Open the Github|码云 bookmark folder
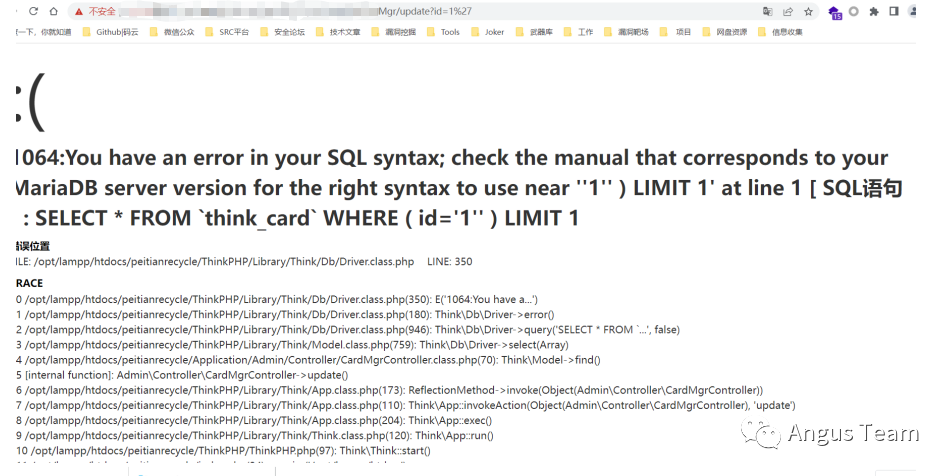Image resolution: width=950 pixels, height=476 pixels. pos(110,32)
